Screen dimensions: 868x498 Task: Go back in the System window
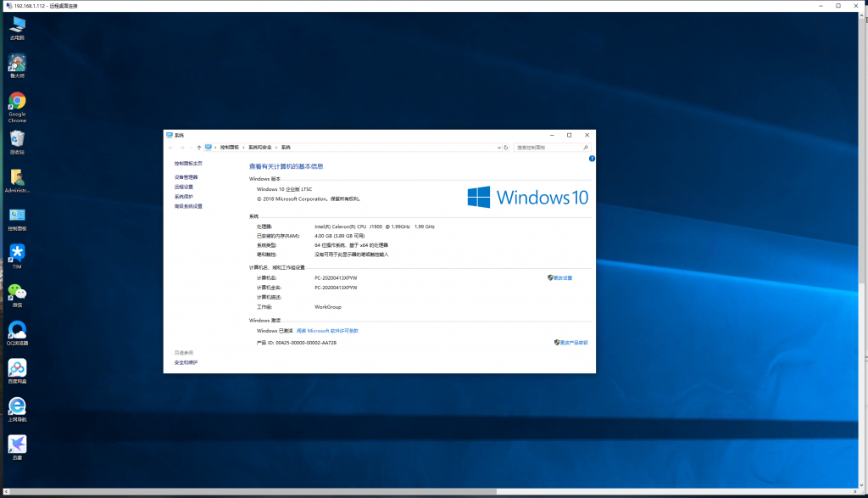170,148
